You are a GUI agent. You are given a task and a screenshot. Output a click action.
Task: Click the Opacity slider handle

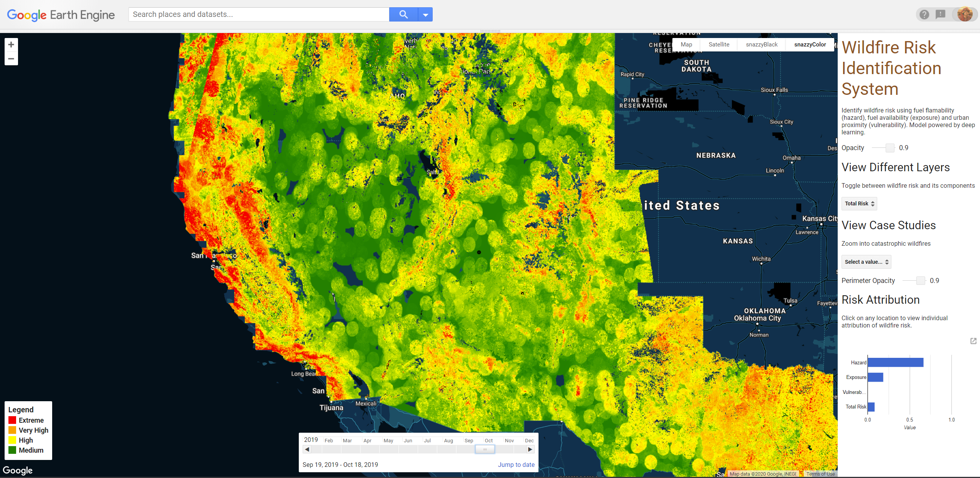click(890, 148)
